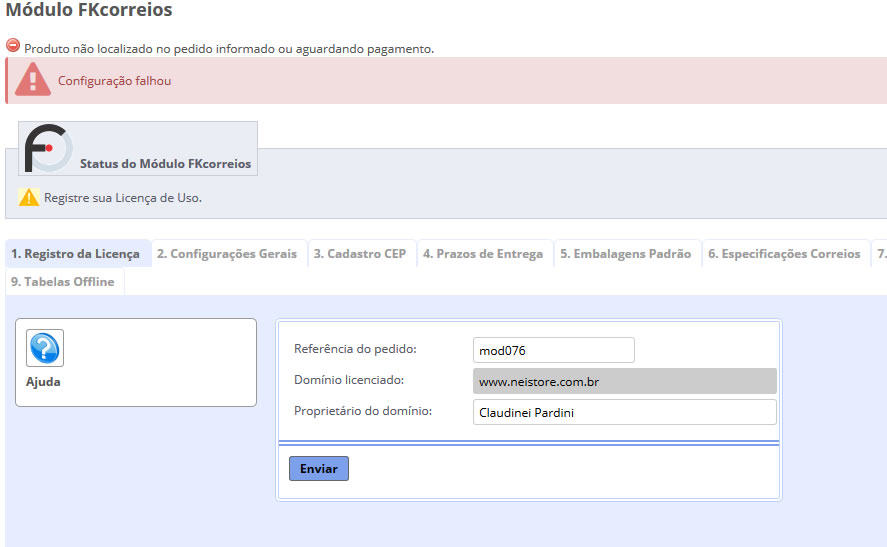This screenshot has width=887, height=547.
Task: Click the Módulo FKcorreios page title
Action: [x=89, y=9]
